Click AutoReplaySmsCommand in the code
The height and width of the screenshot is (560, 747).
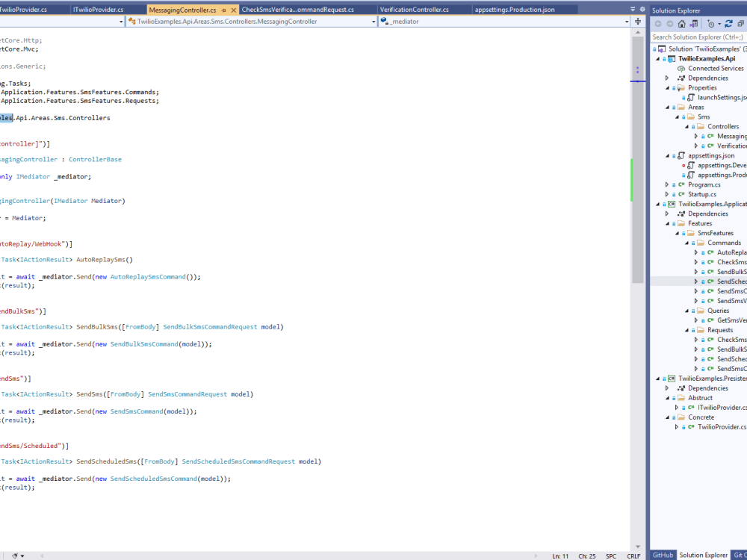[x=148, y=277]
